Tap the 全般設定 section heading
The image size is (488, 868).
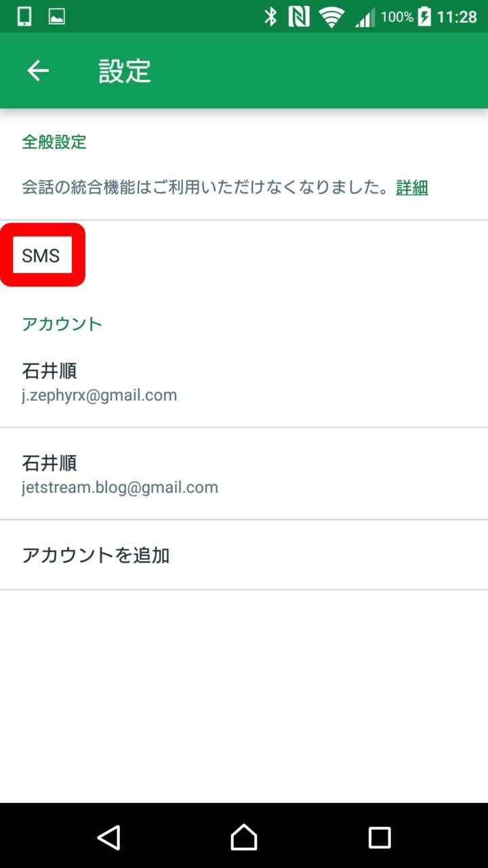54,142
